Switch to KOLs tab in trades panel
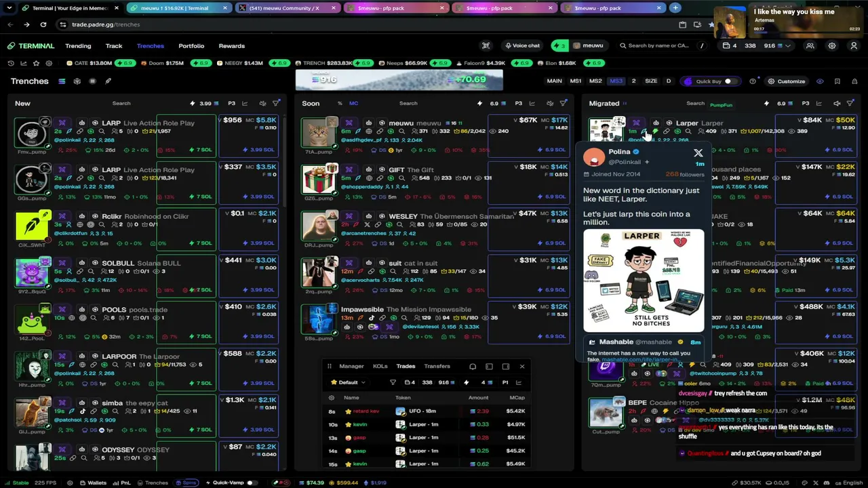This screenshot has width=868, height=488. (380, 367)
